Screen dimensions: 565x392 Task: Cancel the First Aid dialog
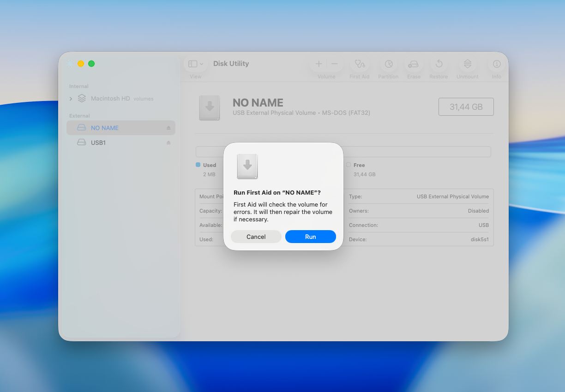tap(256, 237)
